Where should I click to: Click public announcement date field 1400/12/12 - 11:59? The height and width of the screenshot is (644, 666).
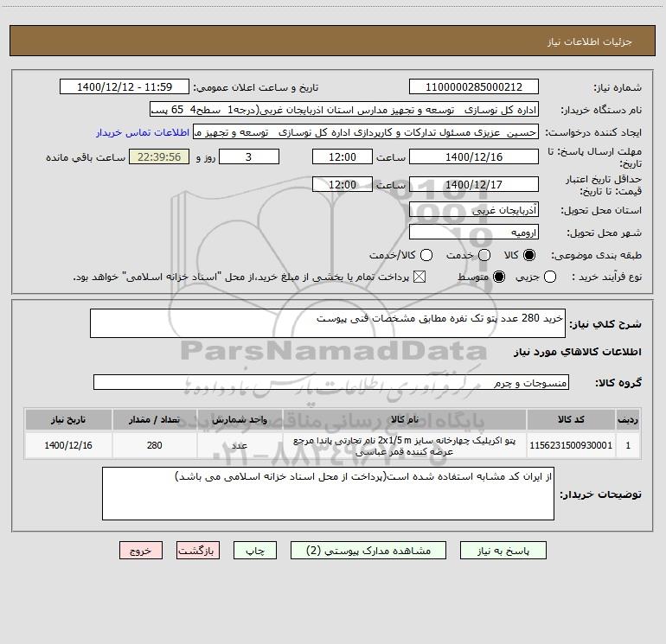pos(125,86)
